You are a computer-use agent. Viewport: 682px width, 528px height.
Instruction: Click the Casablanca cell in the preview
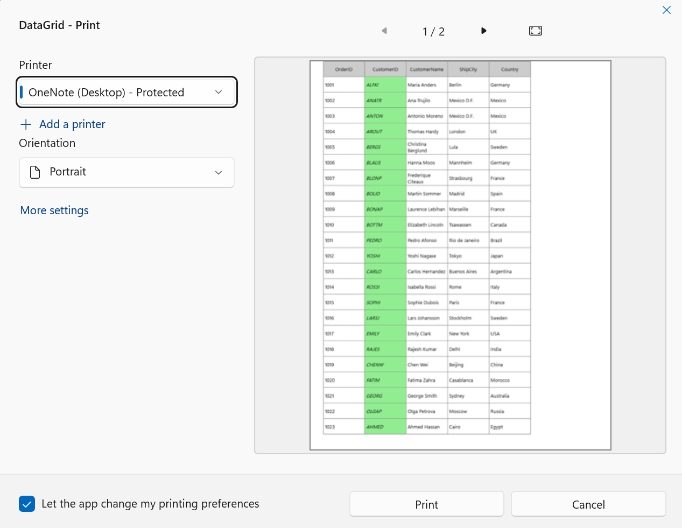pyautogui.click(x=468, y=380)
